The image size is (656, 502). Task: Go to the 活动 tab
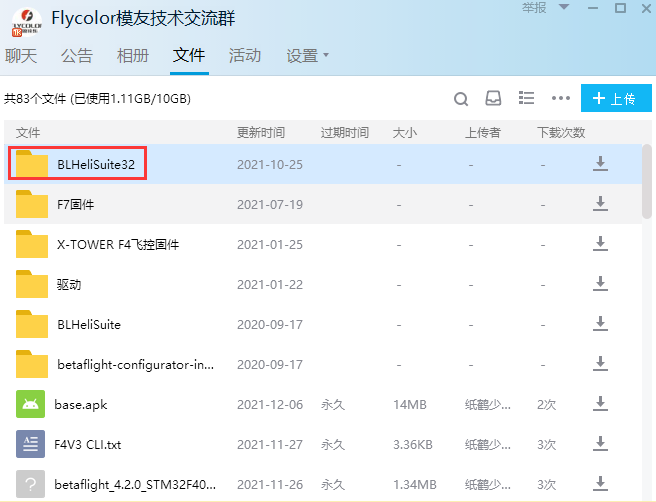[x=245, y=56]
